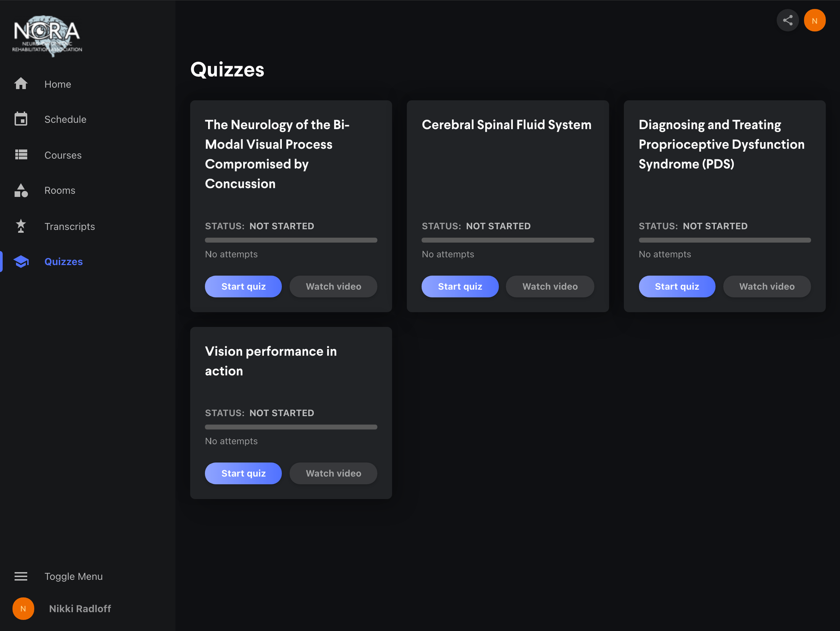Click Nikki Radloff's avatar at bottom

click(23, 608)
